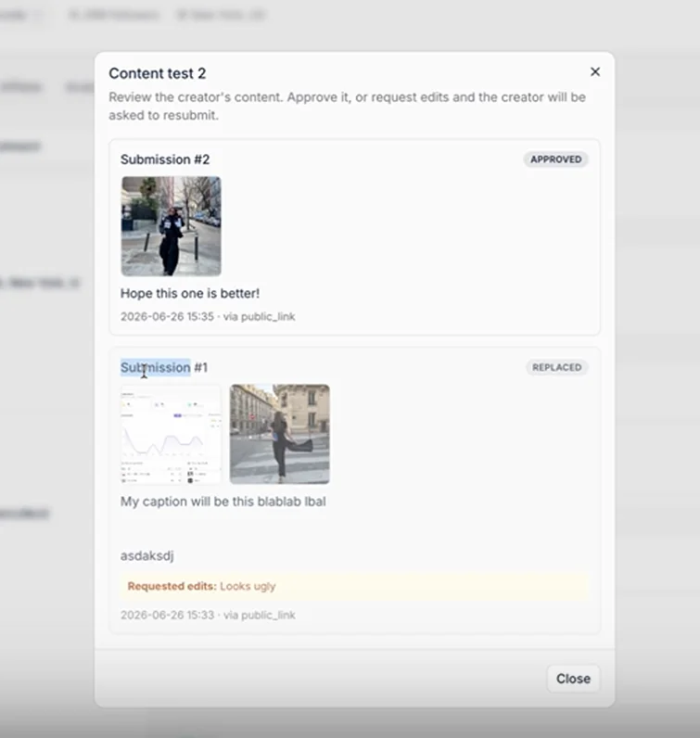Click the Close button at dialog bottom

pos(573,679)
